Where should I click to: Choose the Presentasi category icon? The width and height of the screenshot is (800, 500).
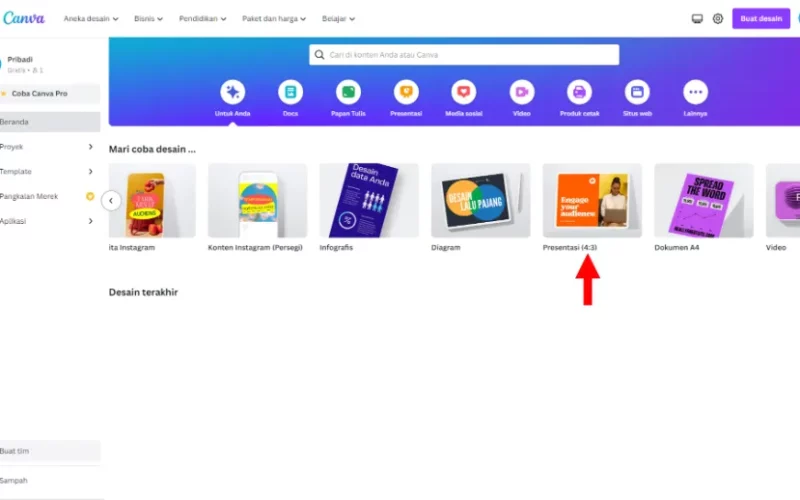click(406, 92)
